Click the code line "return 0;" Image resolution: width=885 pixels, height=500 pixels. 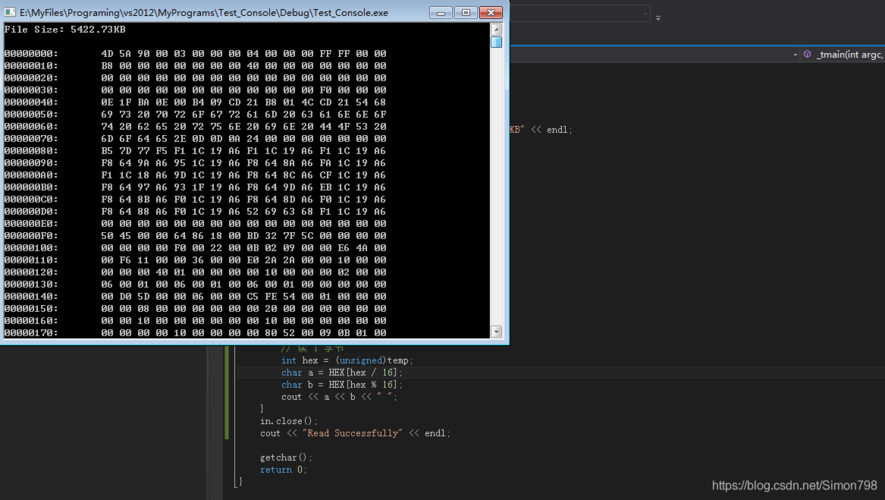click(283, 470)
